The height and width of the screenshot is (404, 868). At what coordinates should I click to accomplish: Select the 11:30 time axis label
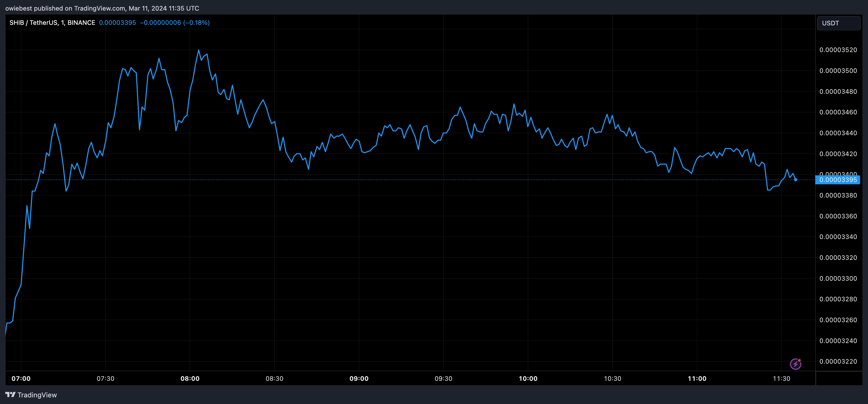(x=781, y=379)
